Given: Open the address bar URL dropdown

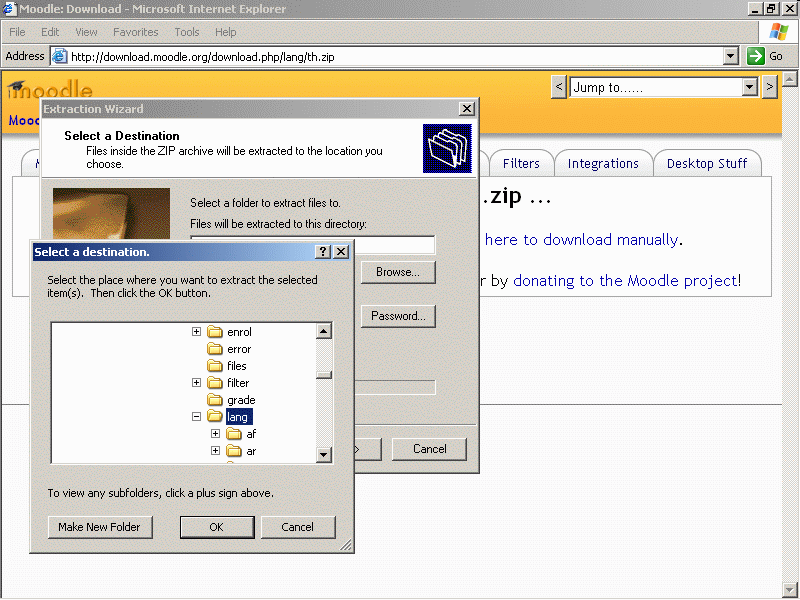Looking at the screenshot, I should tap(730, 57).
